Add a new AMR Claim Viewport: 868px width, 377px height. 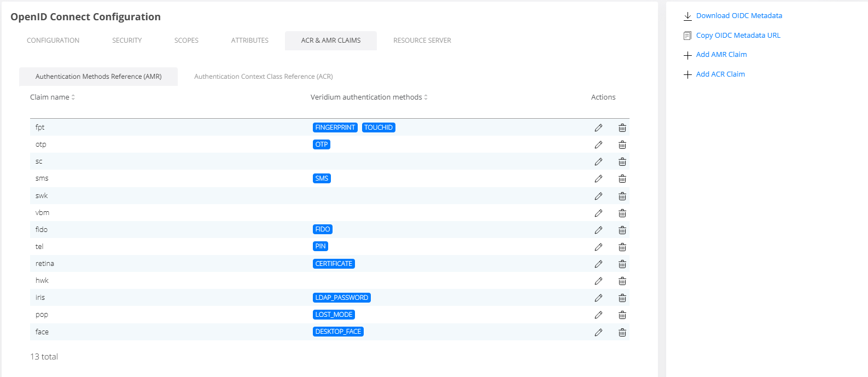click(x=721, y=55)
